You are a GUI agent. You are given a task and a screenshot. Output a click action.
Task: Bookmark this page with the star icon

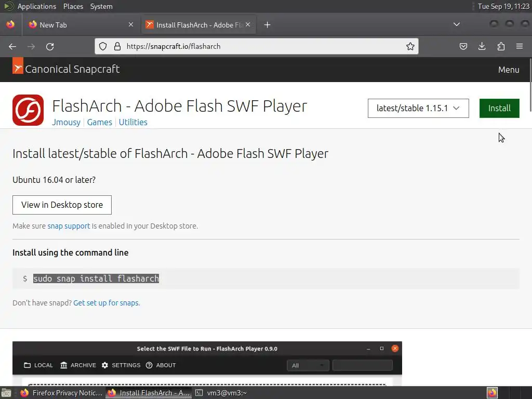(x=410, y=46)
